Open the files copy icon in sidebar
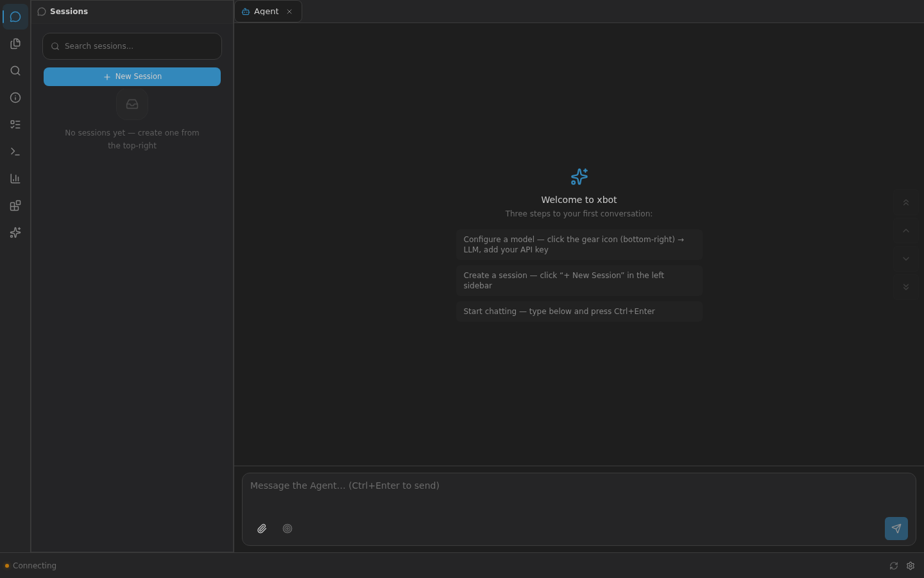Viewport: 924px width, 578px height. (15, 44)
